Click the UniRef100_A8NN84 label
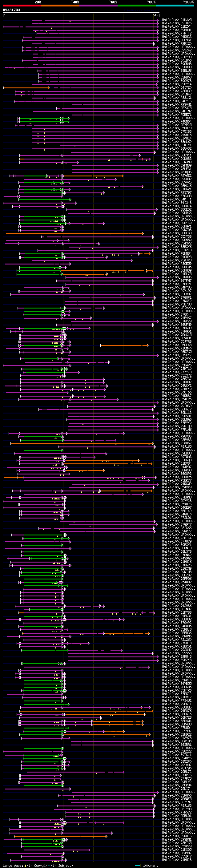 coord(177,253)
